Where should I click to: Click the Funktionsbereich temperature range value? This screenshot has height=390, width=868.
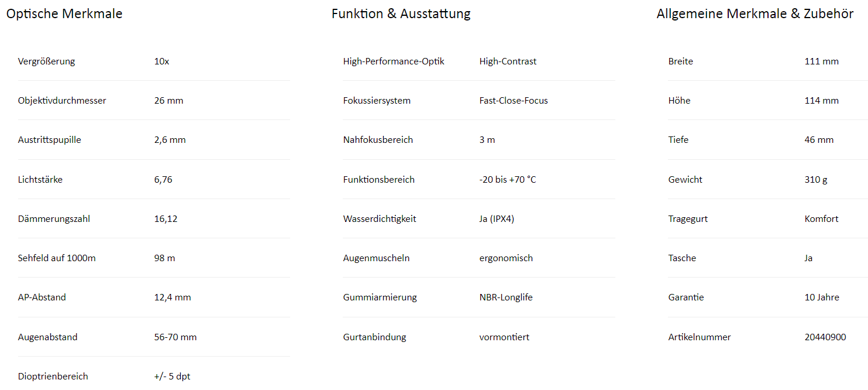click(508, 180)
